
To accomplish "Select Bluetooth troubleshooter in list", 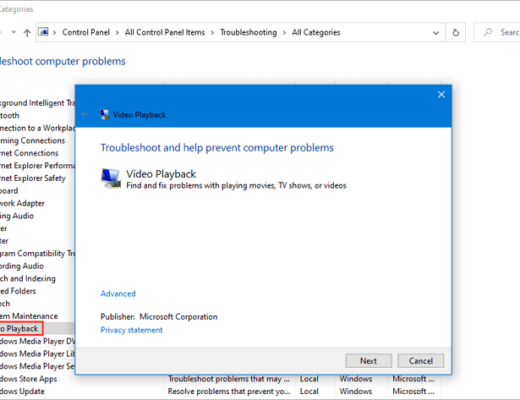I will coord(10,116).
